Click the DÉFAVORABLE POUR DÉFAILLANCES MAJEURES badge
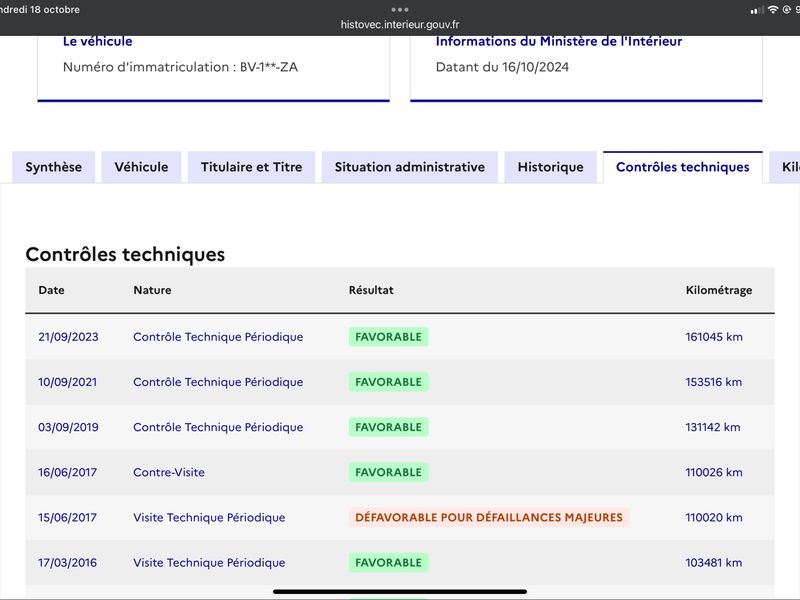800x600 pixels. coord(489,517)
